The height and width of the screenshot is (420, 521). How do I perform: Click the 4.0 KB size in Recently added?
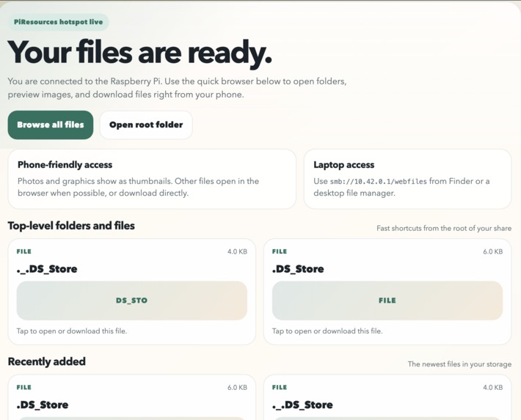pyautogui.click(x=493, y=388)
